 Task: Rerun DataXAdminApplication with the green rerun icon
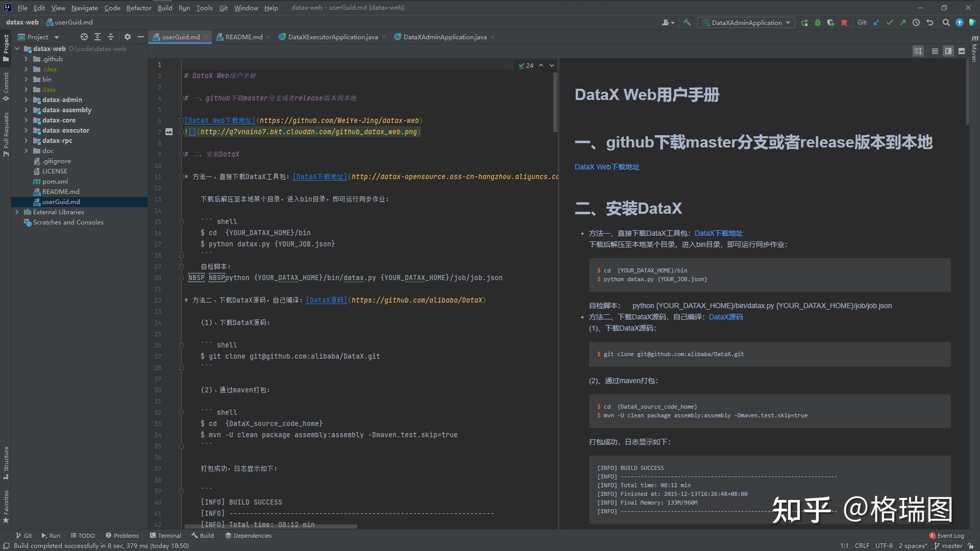pyautogui.click(x=804, y=22)
